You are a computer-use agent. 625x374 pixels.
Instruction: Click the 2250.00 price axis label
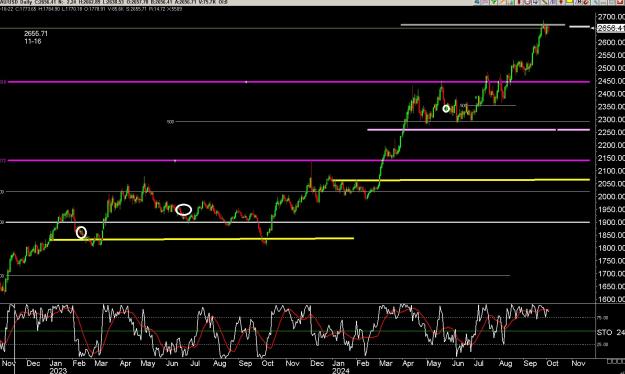(611, 132)
